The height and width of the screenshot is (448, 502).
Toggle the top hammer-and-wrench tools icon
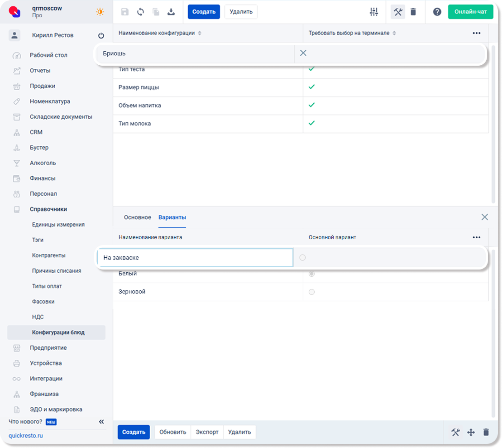397,12
